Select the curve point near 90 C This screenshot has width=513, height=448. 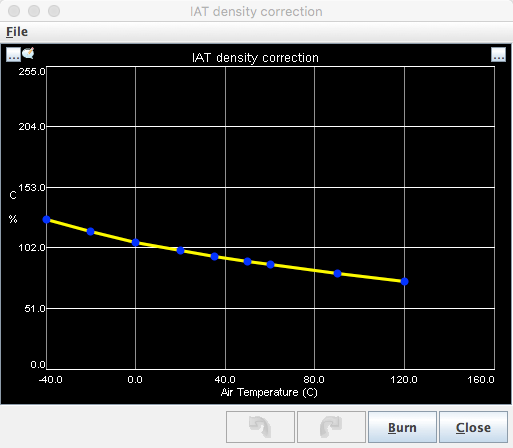point(337,273)
